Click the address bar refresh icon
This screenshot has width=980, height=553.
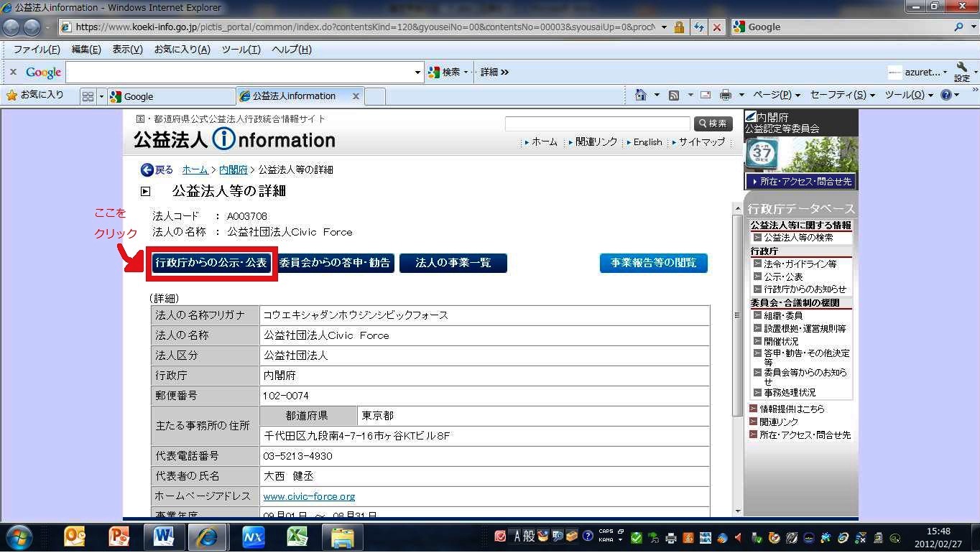699,27
